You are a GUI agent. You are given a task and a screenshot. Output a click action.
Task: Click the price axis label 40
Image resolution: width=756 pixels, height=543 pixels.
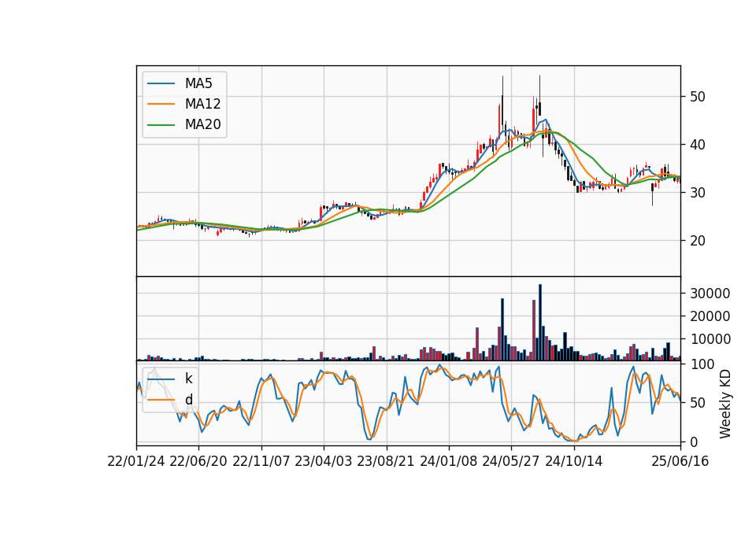(698, 145)
